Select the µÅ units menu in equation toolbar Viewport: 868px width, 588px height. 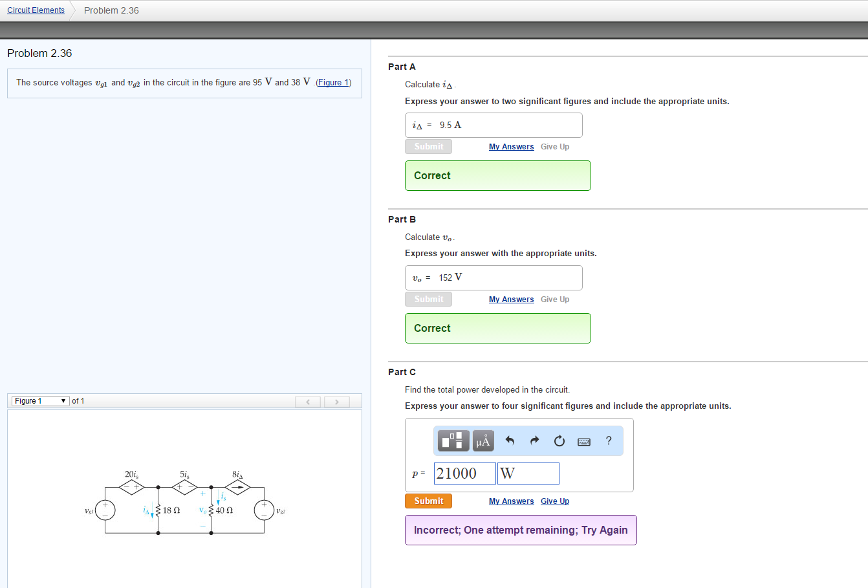pos(483,441)
